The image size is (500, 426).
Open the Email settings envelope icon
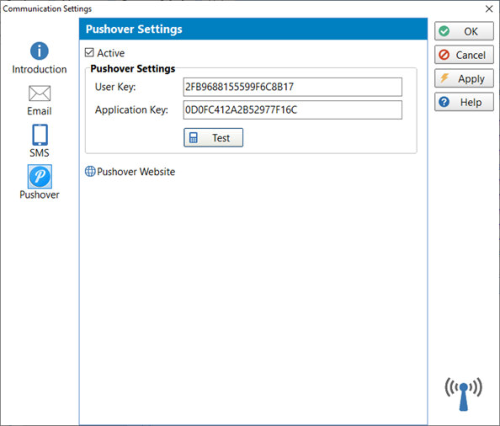click(x=40, y=93)
